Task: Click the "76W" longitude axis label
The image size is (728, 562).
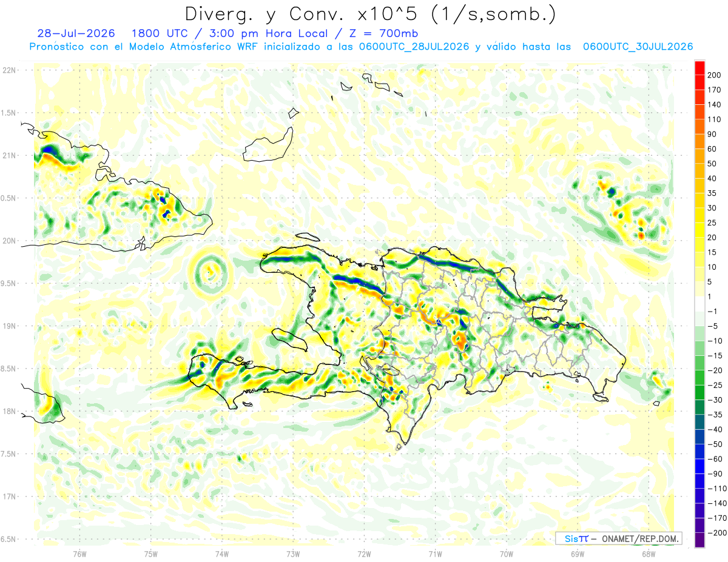Action: (79, 554)
